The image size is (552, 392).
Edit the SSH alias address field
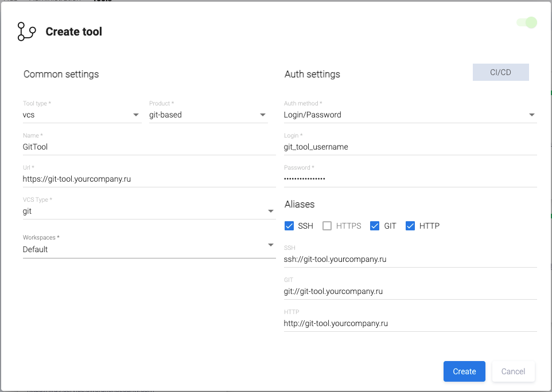(x=410, y=259)
